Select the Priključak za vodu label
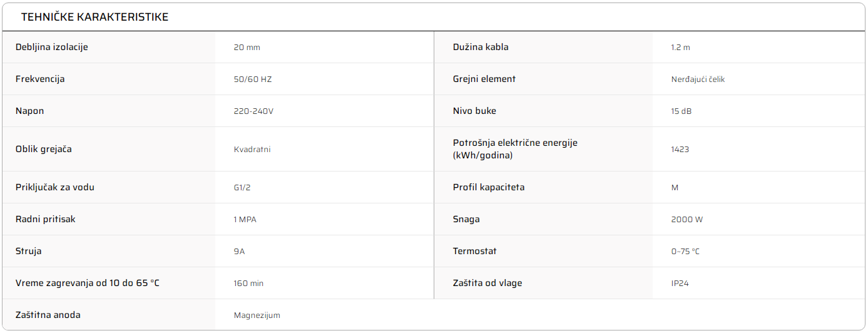868x333 pixels. click(55, 187)
